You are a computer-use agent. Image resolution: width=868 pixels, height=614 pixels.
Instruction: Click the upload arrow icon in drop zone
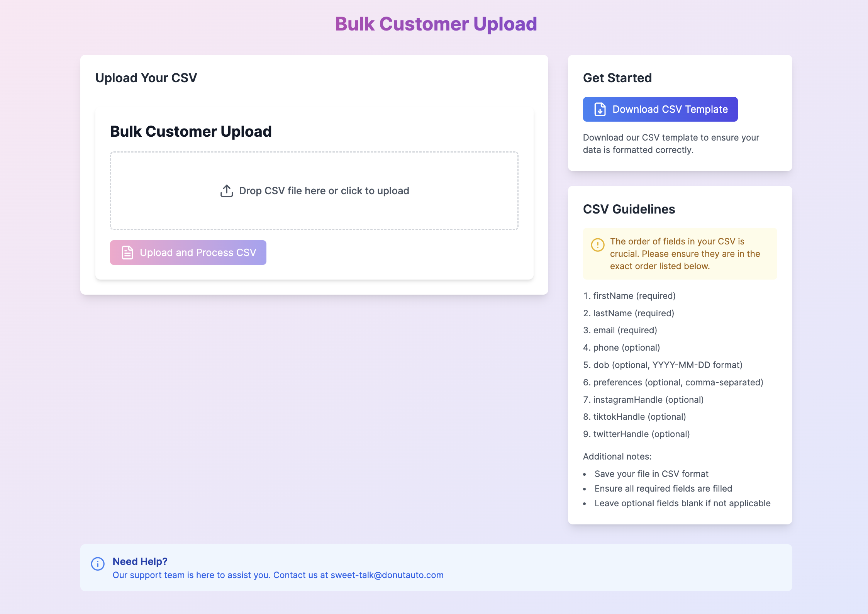(x=227, y=191)
